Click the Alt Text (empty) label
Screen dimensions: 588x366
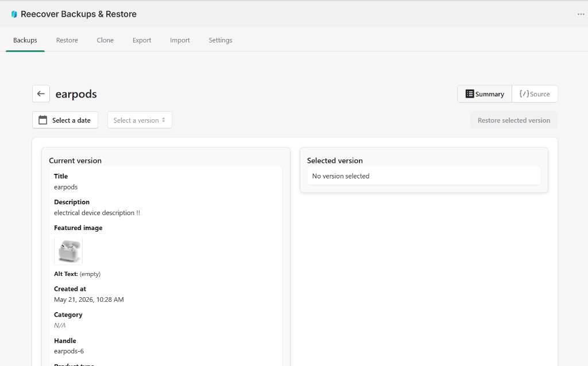click(78, 274)
